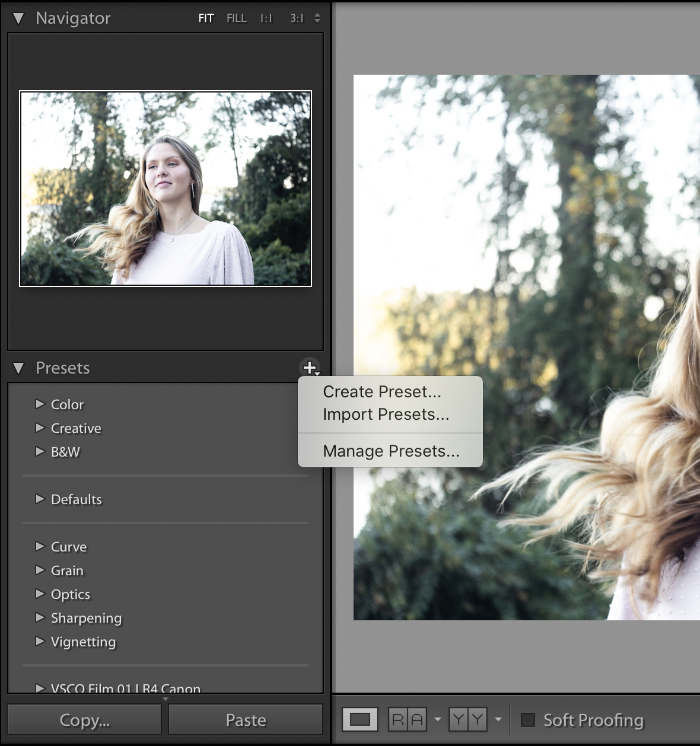
Task: Set Navigator zoom to 1:1
Action: pos(266,18)
